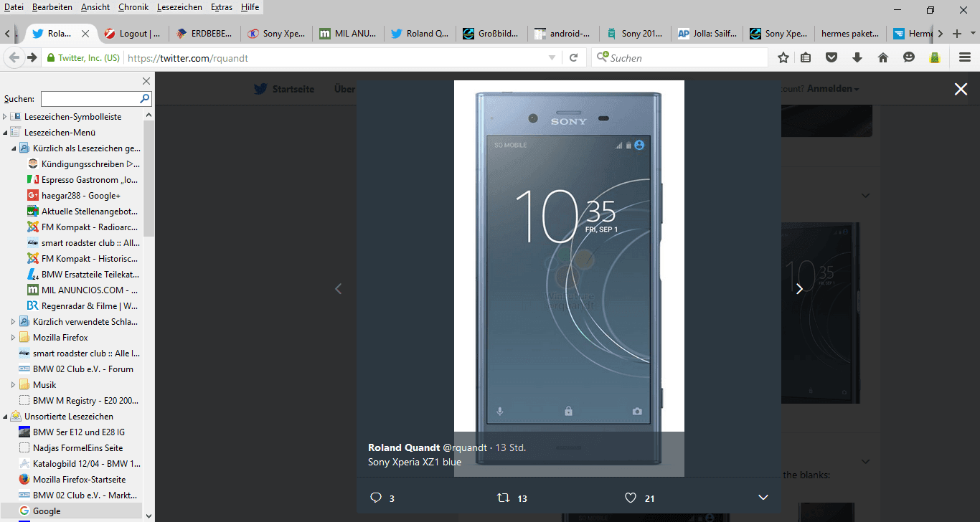This screenshot has width=980, height=522.
Task: Click Roland Quandt name in tweet caption
Action: (x=404, y=447)
